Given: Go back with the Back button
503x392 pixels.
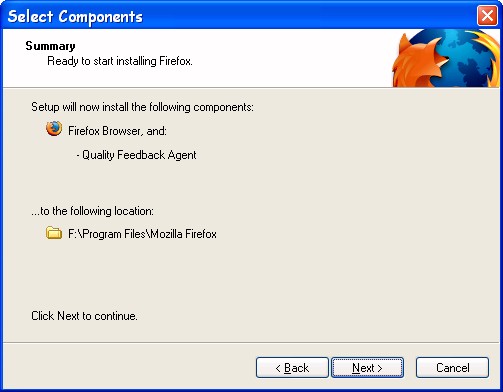Looking at the screenshot, I should pos(292,368).
